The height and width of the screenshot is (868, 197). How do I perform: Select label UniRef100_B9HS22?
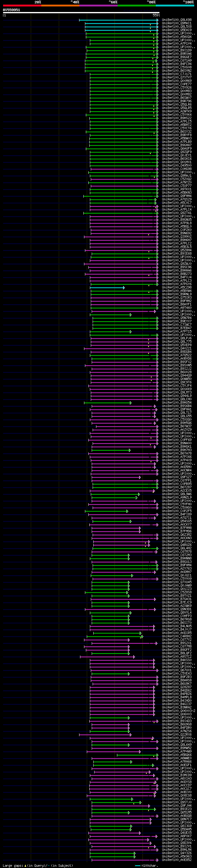click(x=176, y=118)
